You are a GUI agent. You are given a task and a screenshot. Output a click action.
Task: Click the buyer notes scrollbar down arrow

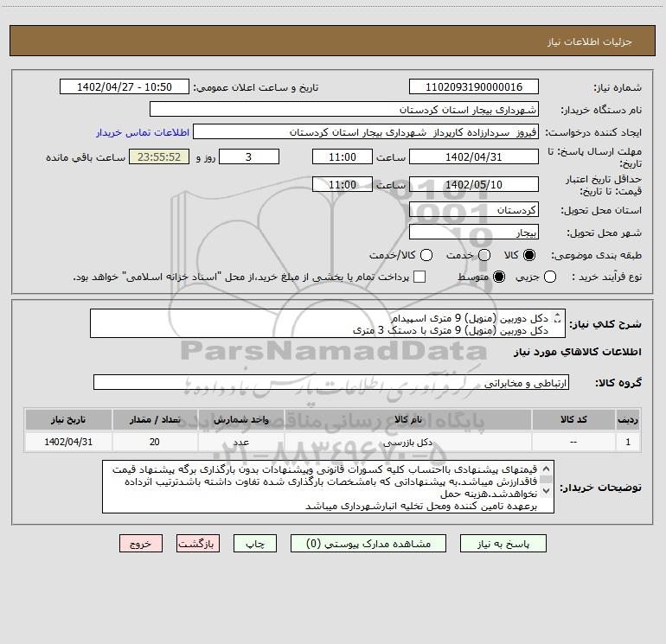coord(547,490)
